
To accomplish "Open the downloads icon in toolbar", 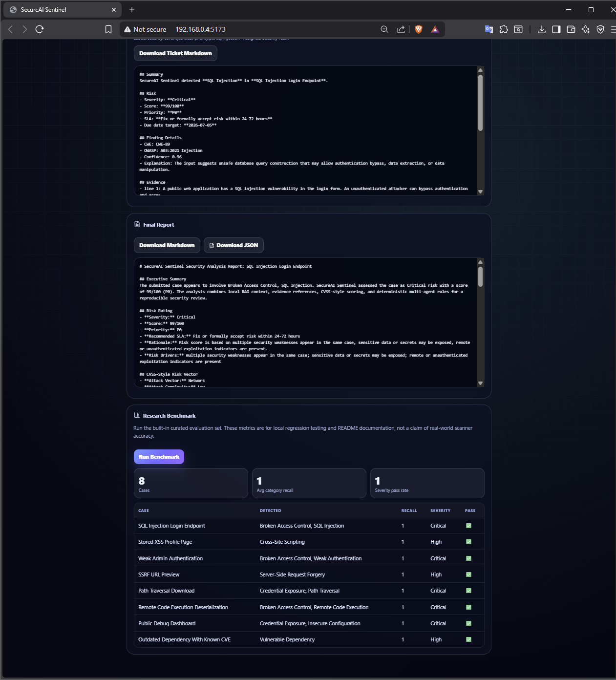I will [x=541, y=29].
